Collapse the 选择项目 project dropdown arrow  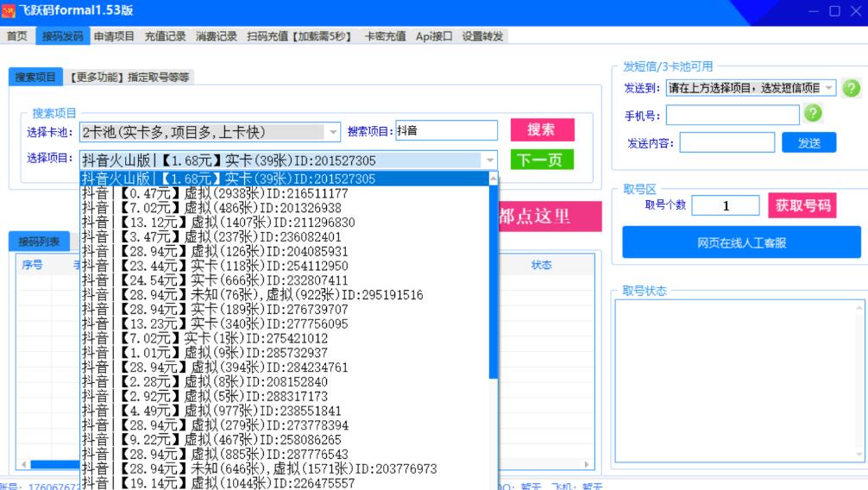[x=490, y=160]
